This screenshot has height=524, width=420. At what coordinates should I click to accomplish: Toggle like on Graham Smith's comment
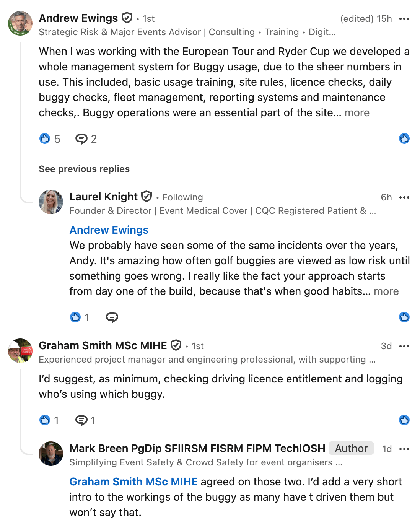[404, 420]
